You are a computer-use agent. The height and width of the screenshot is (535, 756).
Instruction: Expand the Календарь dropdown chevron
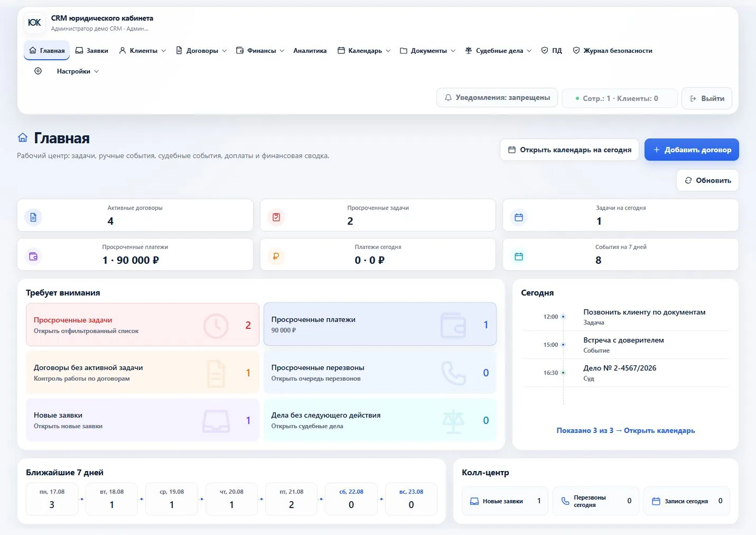point(388,51)
